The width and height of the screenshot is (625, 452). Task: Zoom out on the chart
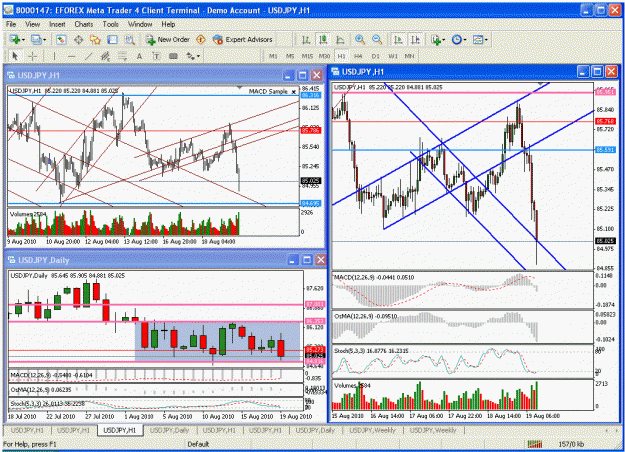tap(377, 39)
